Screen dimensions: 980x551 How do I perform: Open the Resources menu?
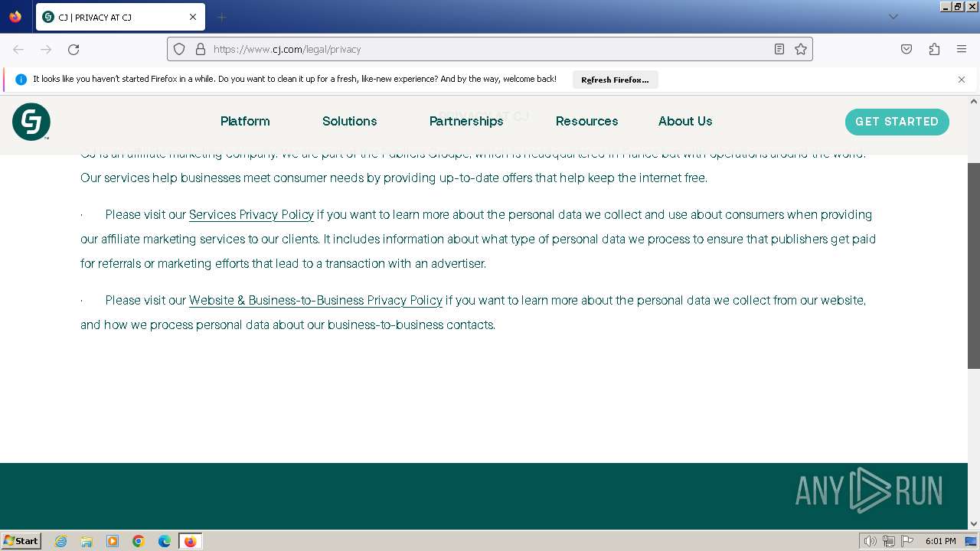tap(586, 121)
